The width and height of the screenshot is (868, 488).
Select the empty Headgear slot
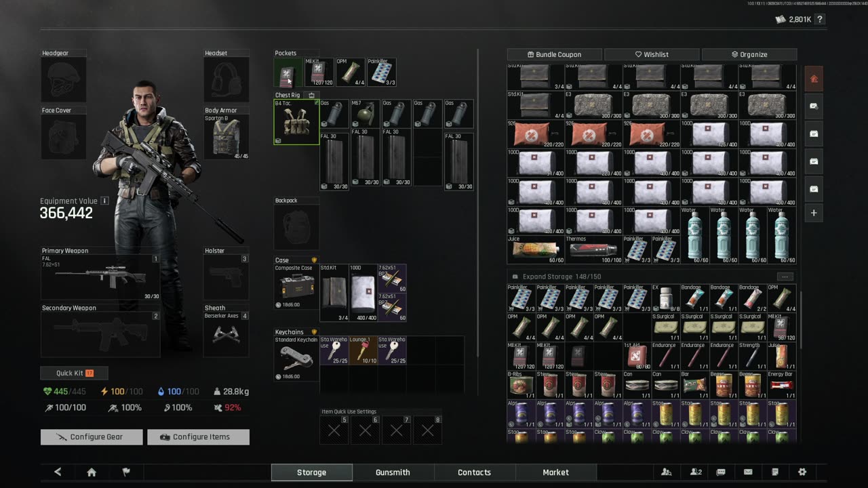(x=64, y=80)
